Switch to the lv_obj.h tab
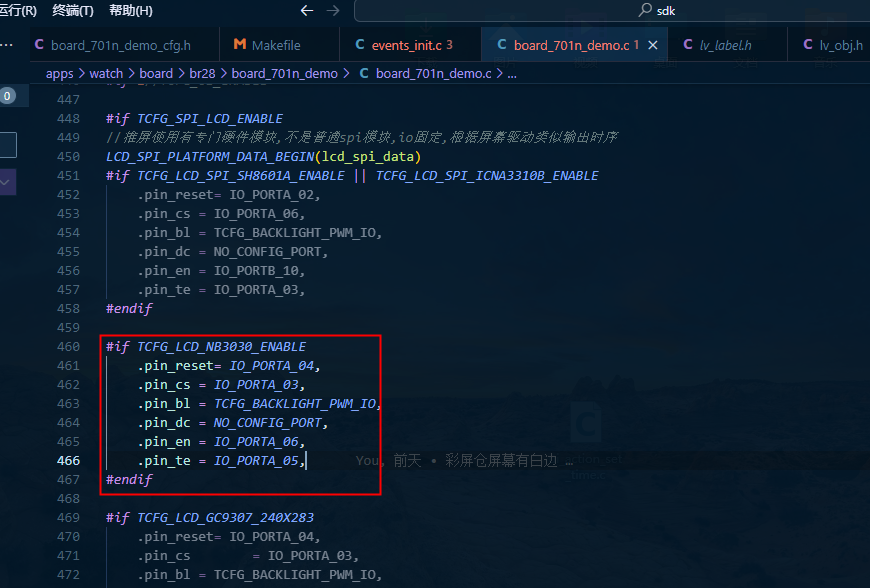 (x=829, y=45)
